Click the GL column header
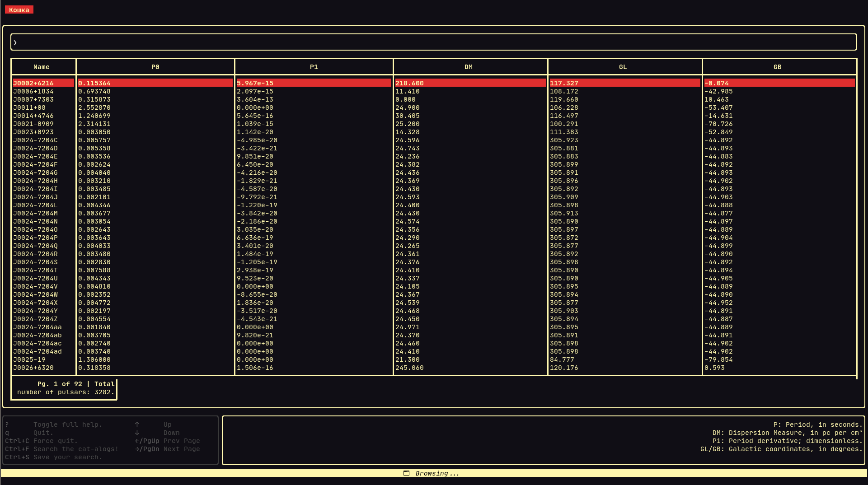868x485 pixels. click(x=624, y=66)
